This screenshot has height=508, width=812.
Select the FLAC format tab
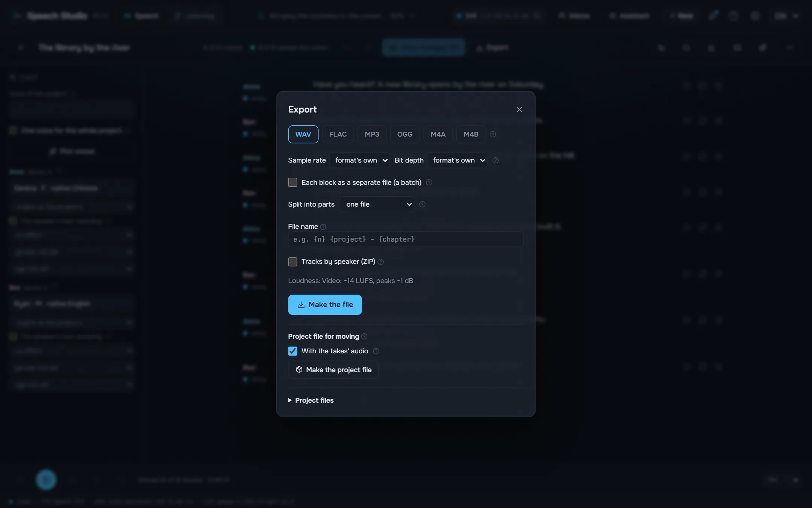[338, 134]
